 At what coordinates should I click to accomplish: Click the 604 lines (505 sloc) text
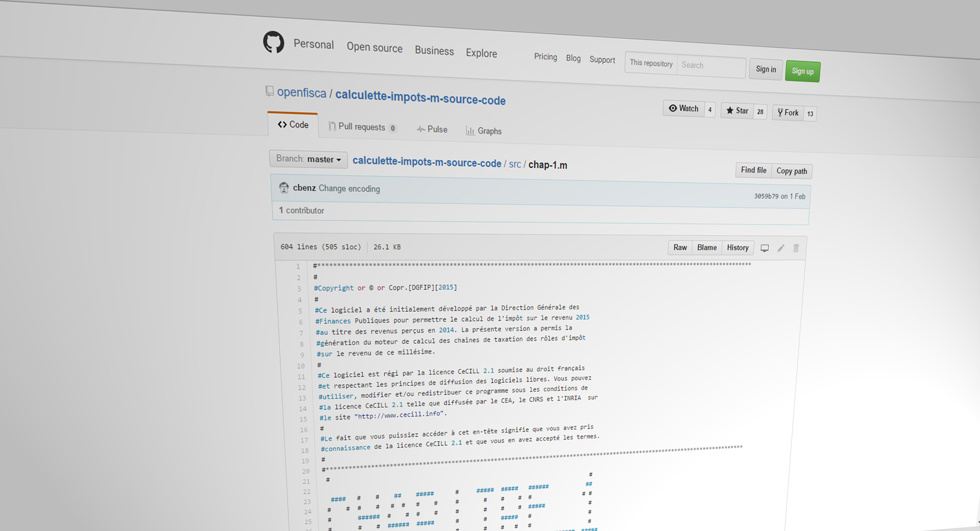tap(321, 247)
